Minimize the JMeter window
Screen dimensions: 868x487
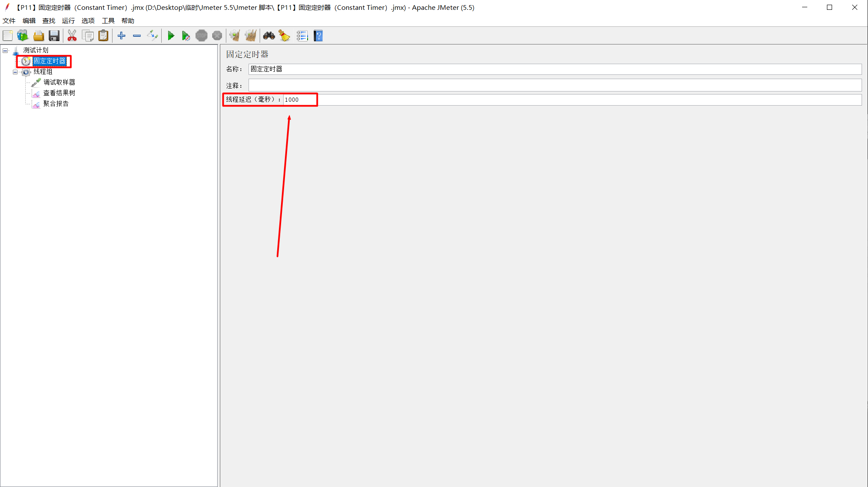[x=805, y=7]
